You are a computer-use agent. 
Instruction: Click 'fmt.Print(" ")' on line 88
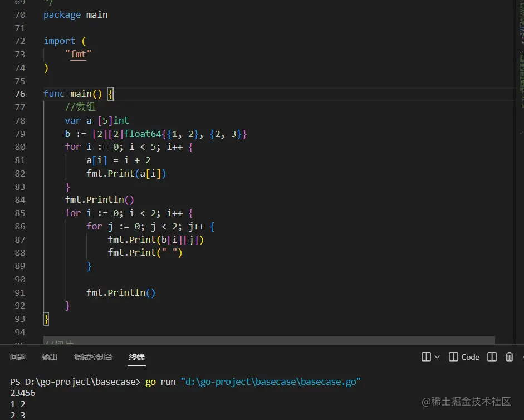(x=145, y=252)
